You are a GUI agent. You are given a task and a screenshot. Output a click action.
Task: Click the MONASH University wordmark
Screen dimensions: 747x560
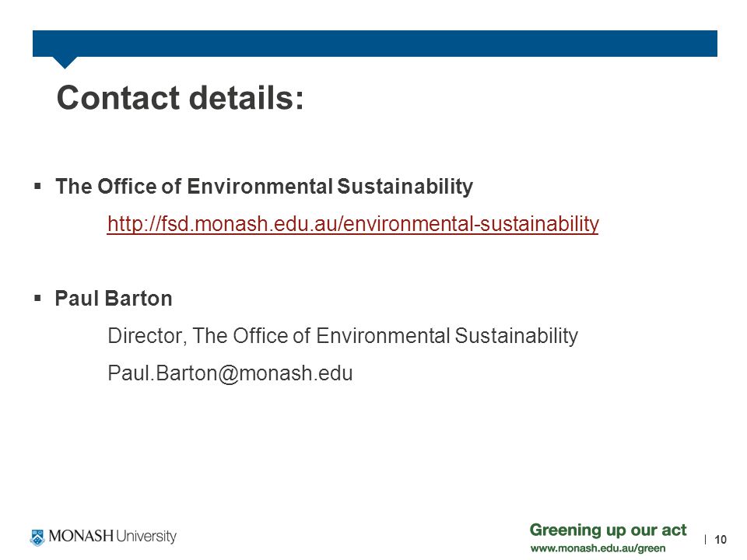tap(112, 536)
